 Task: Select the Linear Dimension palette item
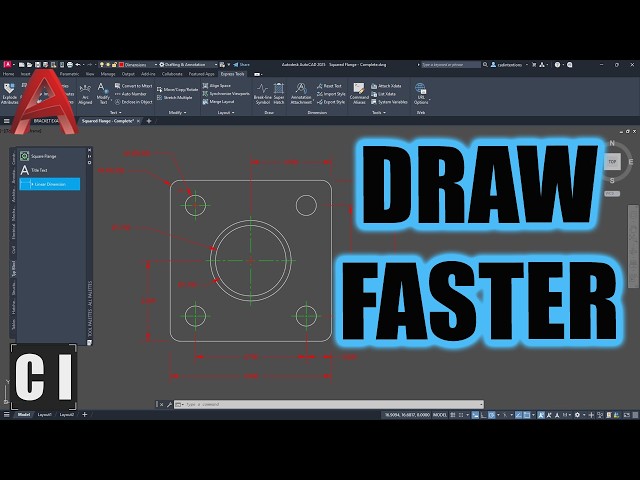[50, 184]
